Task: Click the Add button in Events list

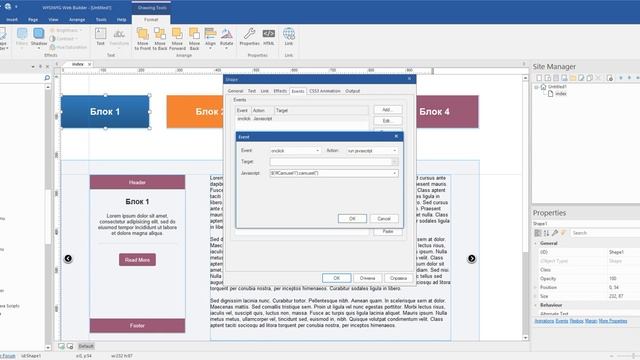Action: [x=387, y=110]
